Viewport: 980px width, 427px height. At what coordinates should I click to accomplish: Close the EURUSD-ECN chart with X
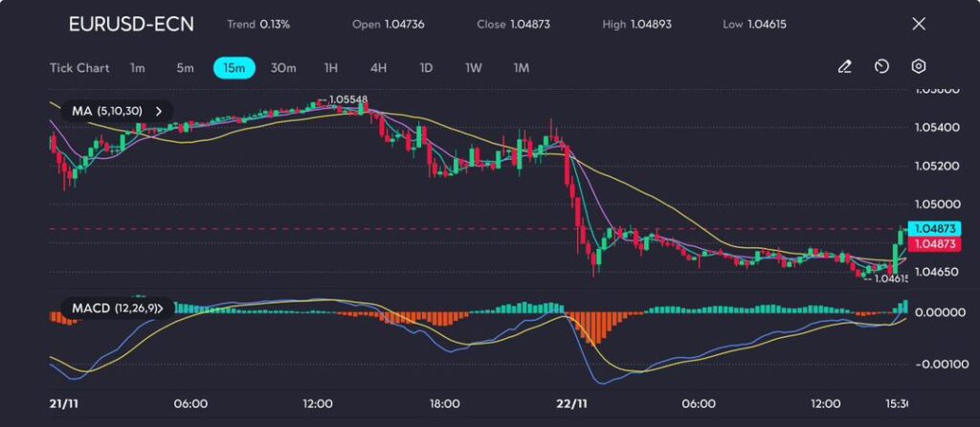[919, 24]
